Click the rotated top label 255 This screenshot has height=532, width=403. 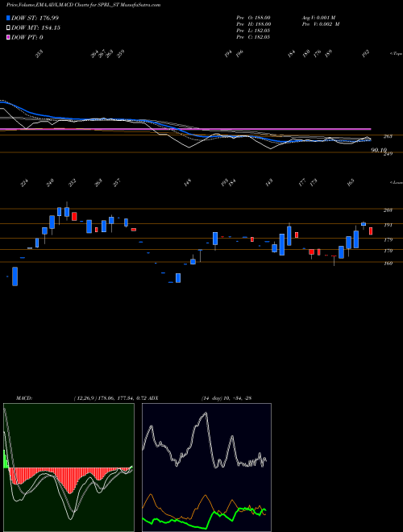pos(39,54)
